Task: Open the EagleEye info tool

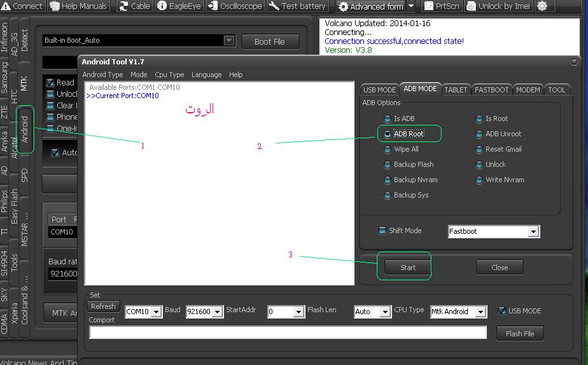Action: pos(179,6)
